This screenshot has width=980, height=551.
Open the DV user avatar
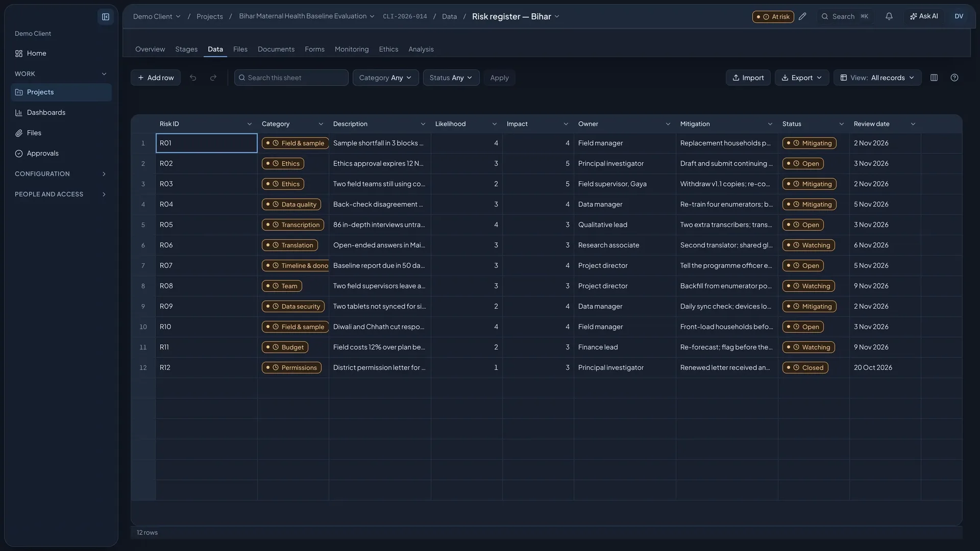coord(959,16)
